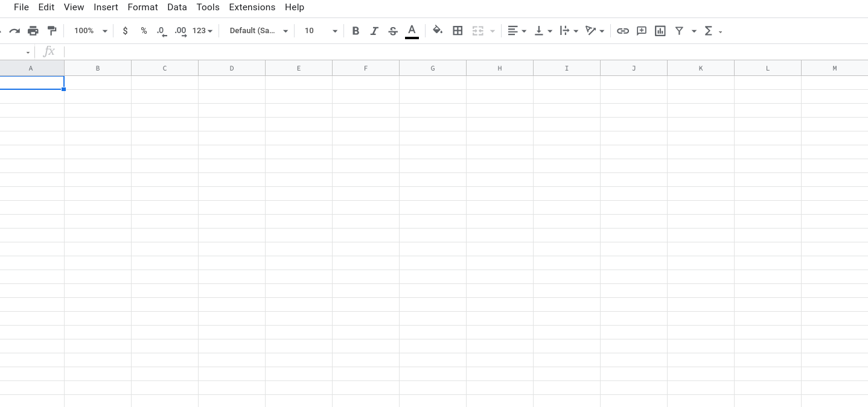868x407 pixels.
Task: Open the Data menu
Action: [177, 7]
